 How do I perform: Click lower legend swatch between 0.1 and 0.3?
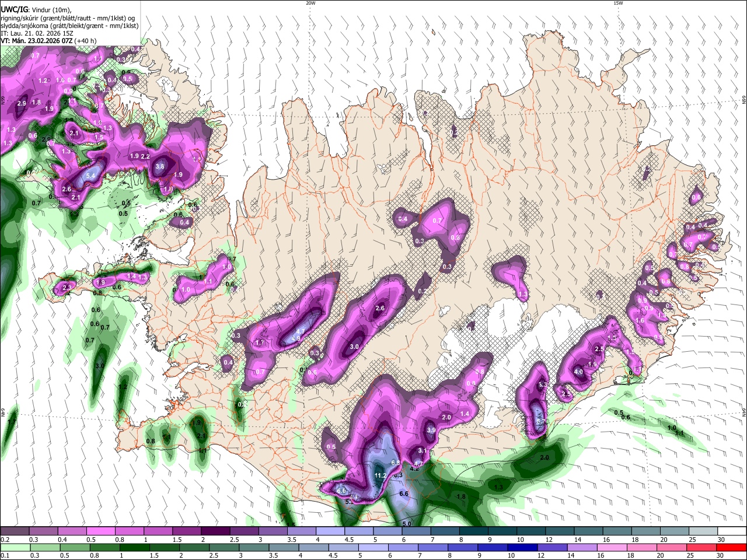coord(15,547)
